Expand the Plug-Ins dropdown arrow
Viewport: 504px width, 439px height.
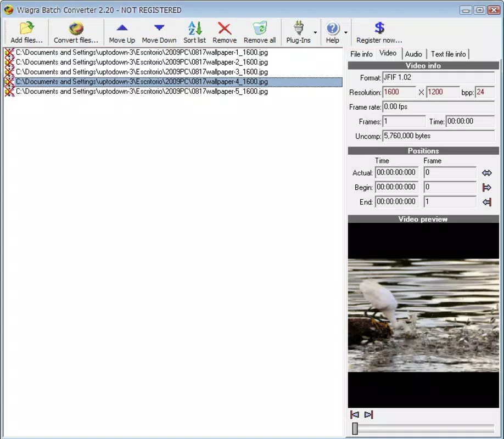click(x=315, y=32)
